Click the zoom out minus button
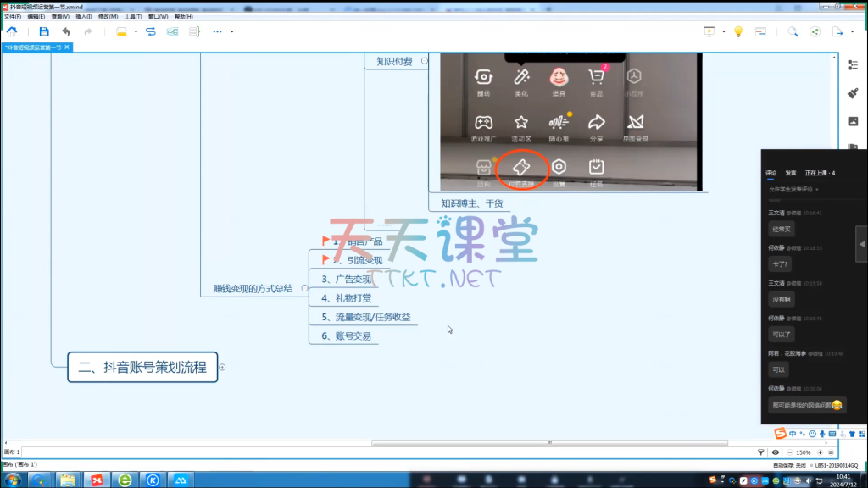 click(787, 452)
